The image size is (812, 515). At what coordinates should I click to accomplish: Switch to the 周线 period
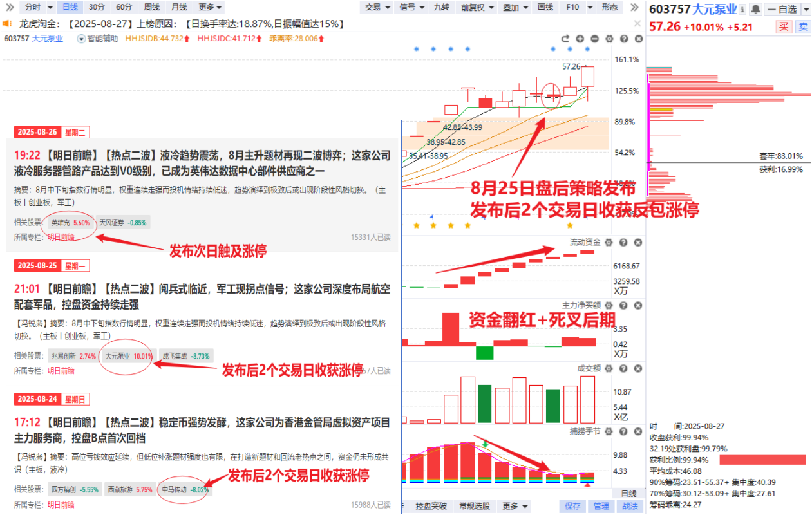tap(151, 7)
